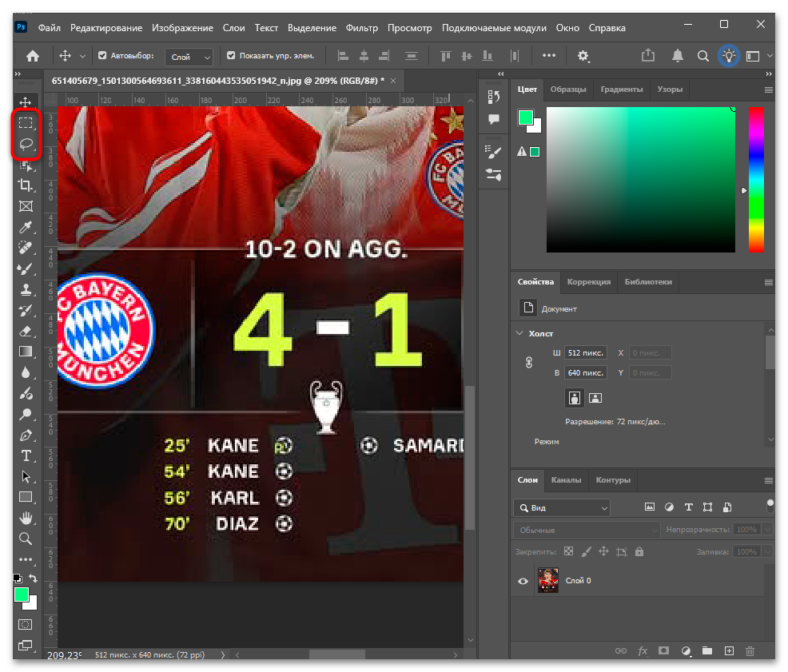Toggle shape layer filter in Layers
Screen dimensions: 788x672
(x=707, y=507)
